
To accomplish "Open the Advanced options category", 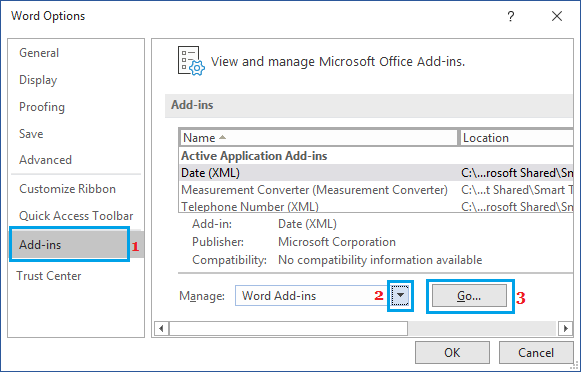I will tap(45, 160).
